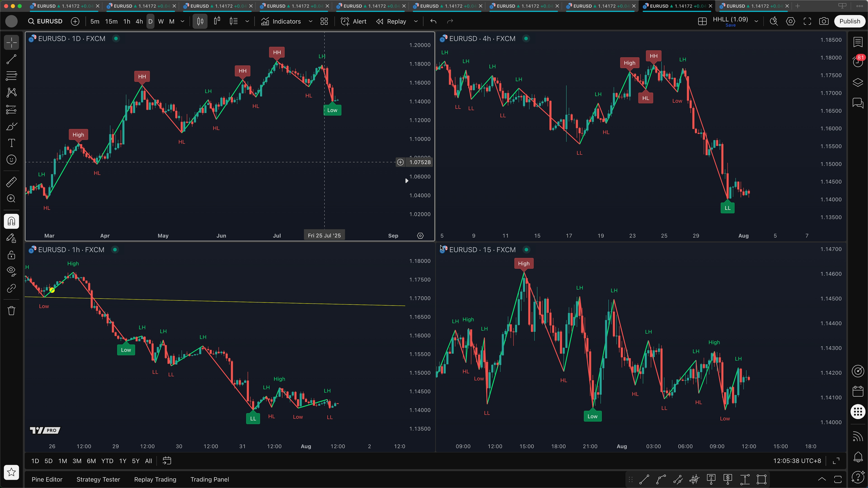Expand the timeframe interval dropdown
Screen dimensions: 868x488
183,21
